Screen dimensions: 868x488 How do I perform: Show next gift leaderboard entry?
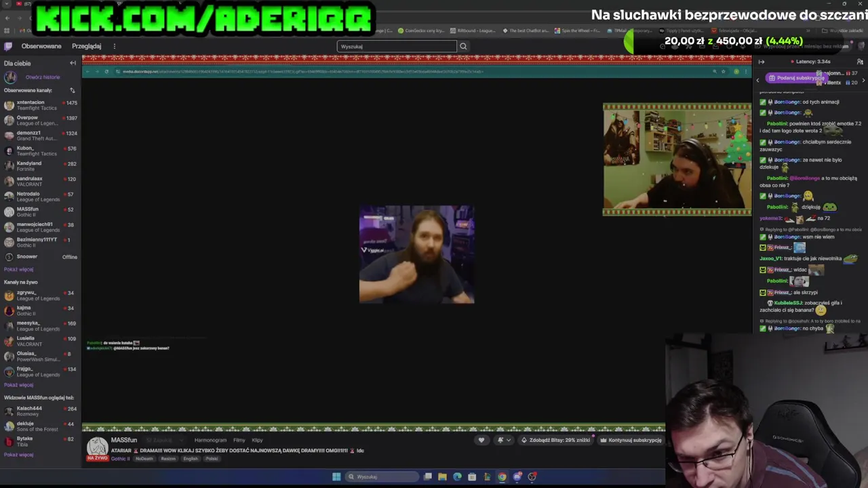(863, 81)
